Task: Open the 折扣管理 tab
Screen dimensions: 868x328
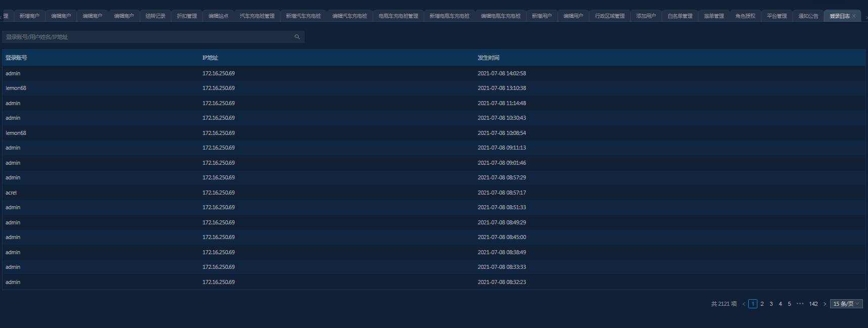Action: pyautogui.click(x=187, y=16)
